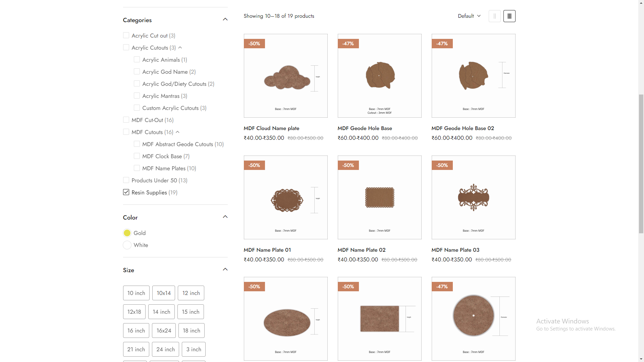Open MDF Name Plate 02 image

pos(380,197)
